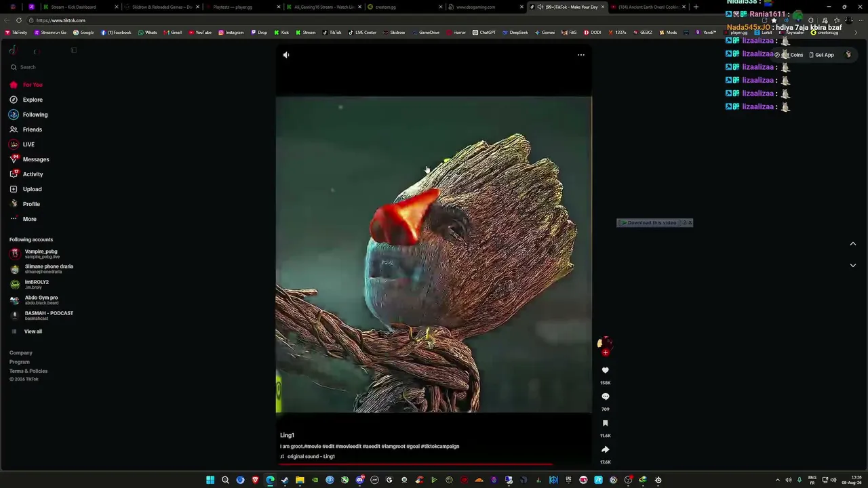Image resolution: width=868 pixels, height=488 pixels.
Task: Open the YouTube bookmark
Action: (x=200, y=33)
